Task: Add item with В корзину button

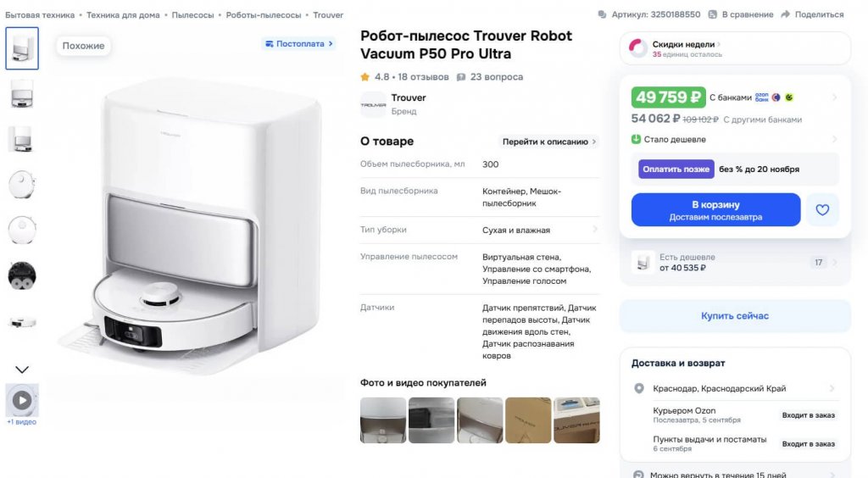Action: pyautogui.click(x=715, y=209)
